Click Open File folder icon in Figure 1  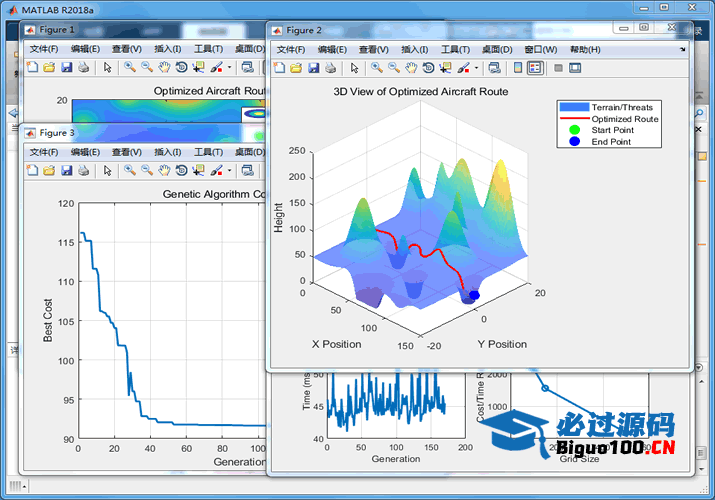click(x=48, y=67)
